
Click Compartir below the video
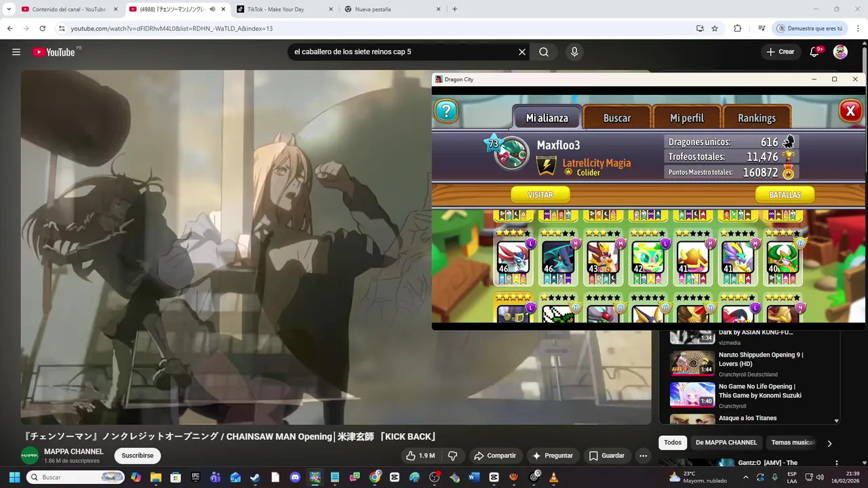(x=494, y=455)
